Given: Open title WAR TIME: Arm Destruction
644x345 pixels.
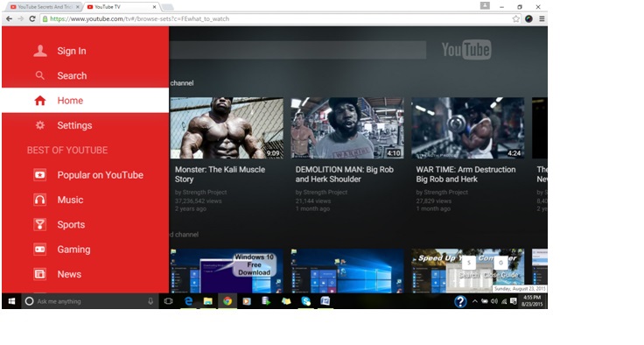Looking at the screenshot, I should tap(465, 174).
